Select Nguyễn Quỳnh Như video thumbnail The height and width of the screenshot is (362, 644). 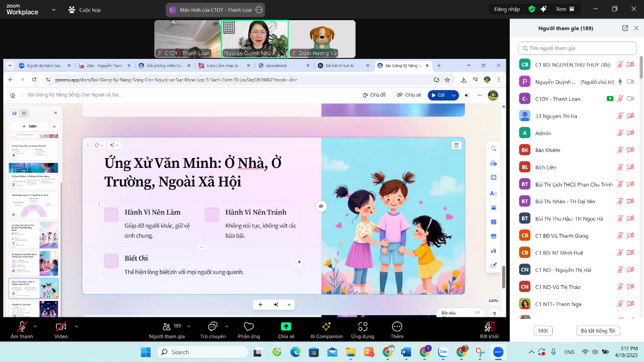point(255,39)
